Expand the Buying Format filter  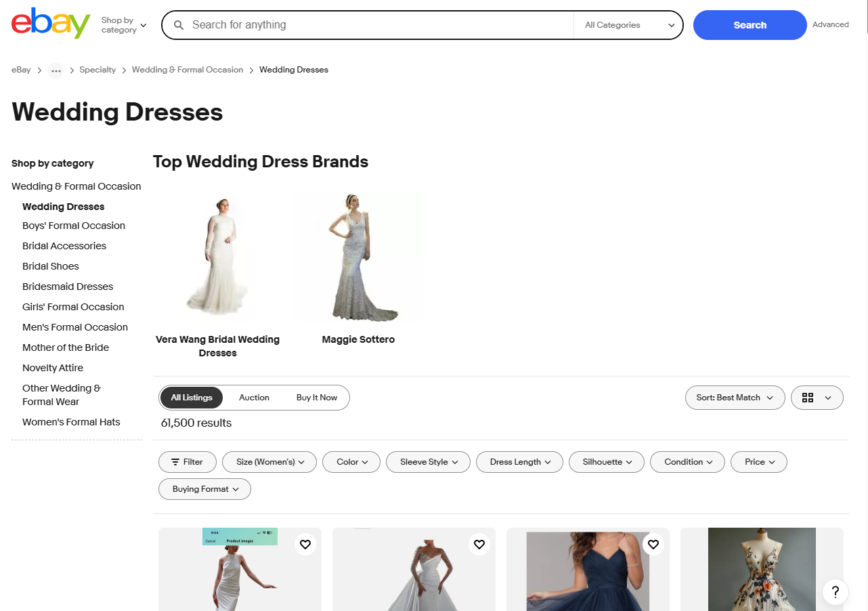204,489
